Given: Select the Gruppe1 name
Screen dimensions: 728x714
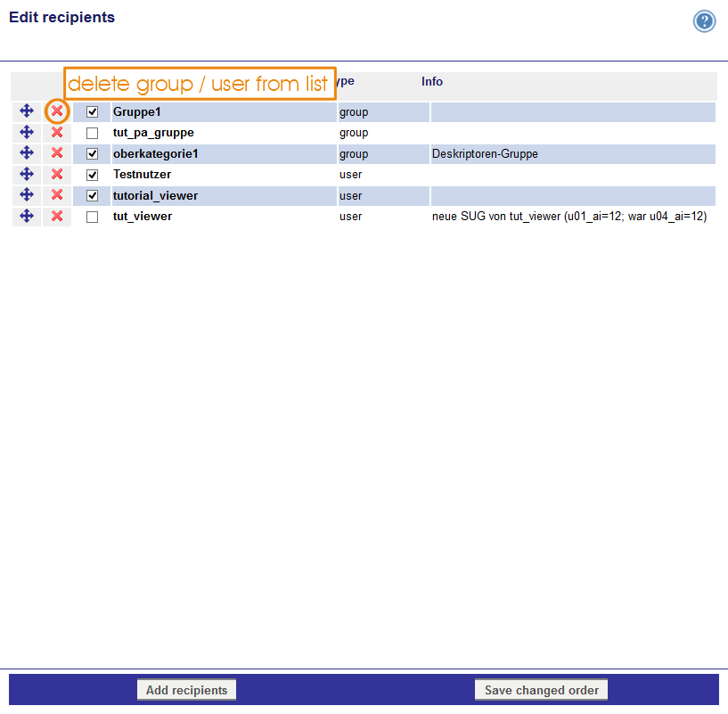Looking at the screenshot, I should (x=137, y=112).
